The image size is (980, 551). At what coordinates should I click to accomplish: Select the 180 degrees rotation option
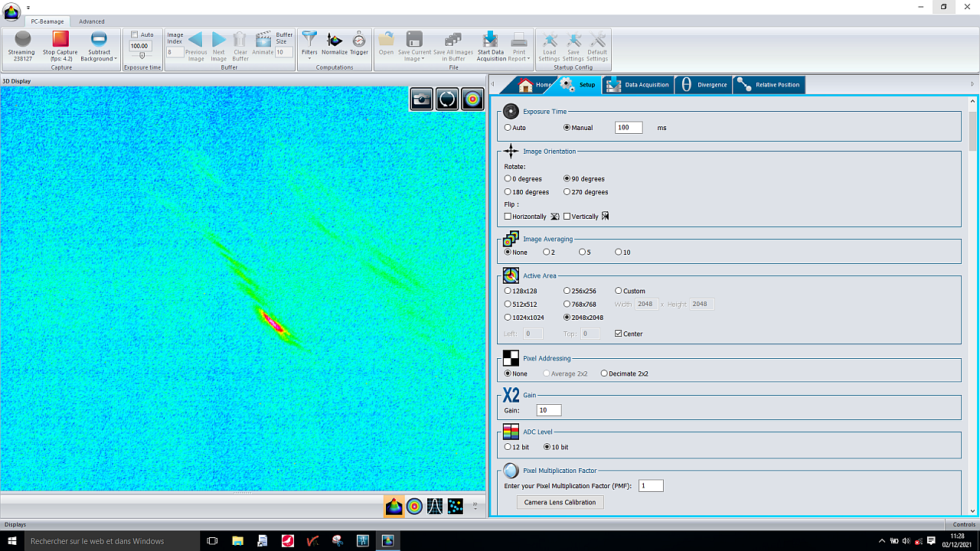click(x=508, y=192)
